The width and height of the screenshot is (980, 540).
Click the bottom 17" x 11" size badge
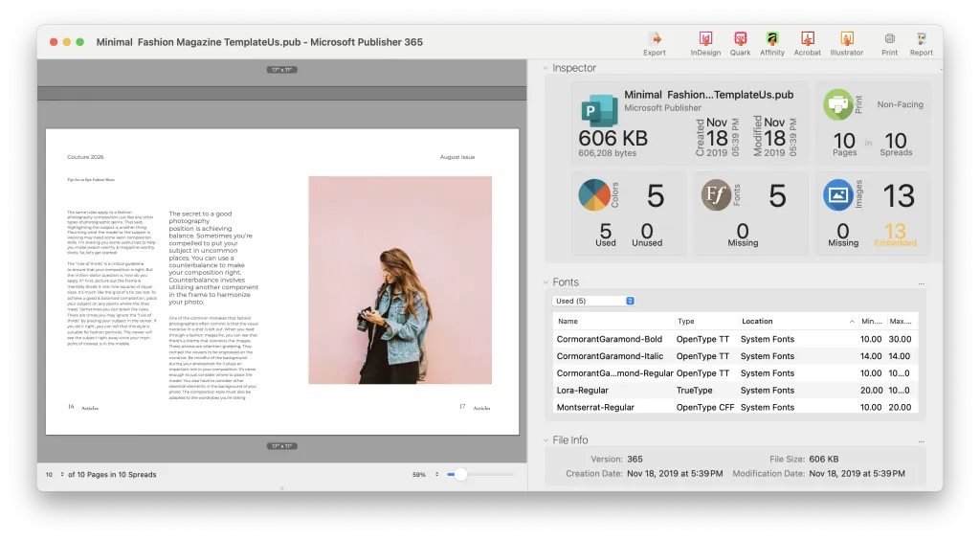pyautogui.click(x=282, y=446)
